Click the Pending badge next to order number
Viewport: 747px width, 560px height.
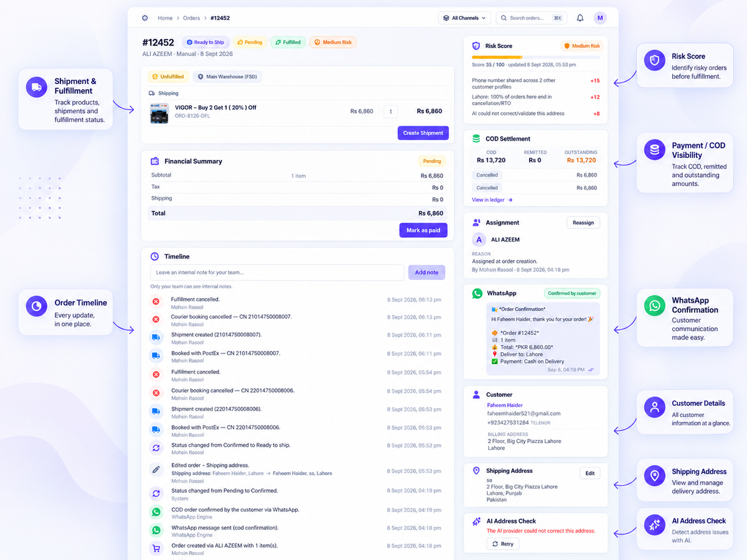click(x=250, y=42)
